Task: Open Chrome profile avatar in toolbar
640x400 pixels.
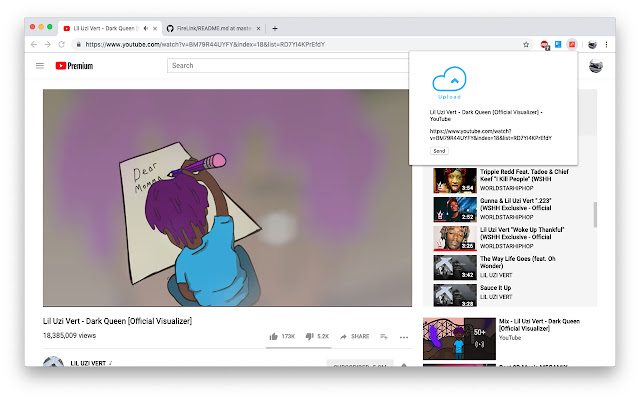Action: pyautogui.click(x=592, y=44)
